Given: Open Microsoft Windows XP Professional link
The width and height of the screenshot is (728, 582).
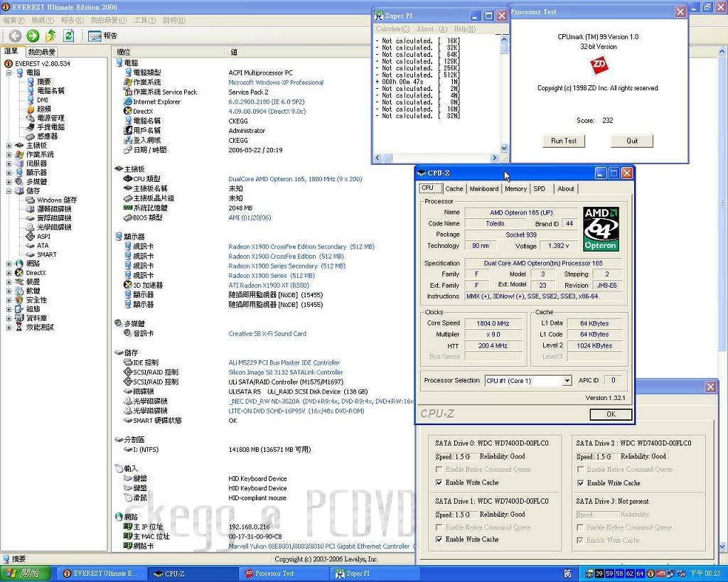Looking at the screenshot, I should point(276,82).
